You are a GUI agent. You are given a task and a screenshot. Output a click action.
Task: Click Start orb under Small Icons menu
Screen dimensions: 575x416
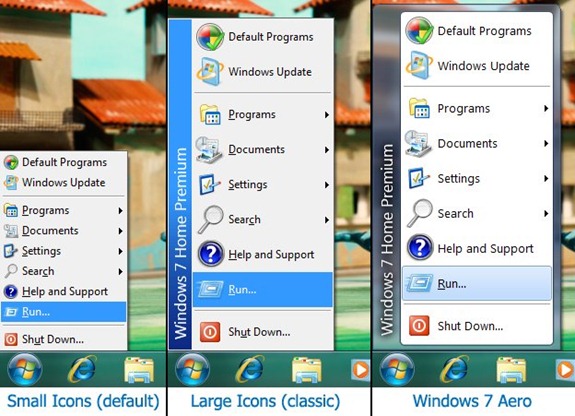pos(25,369)
